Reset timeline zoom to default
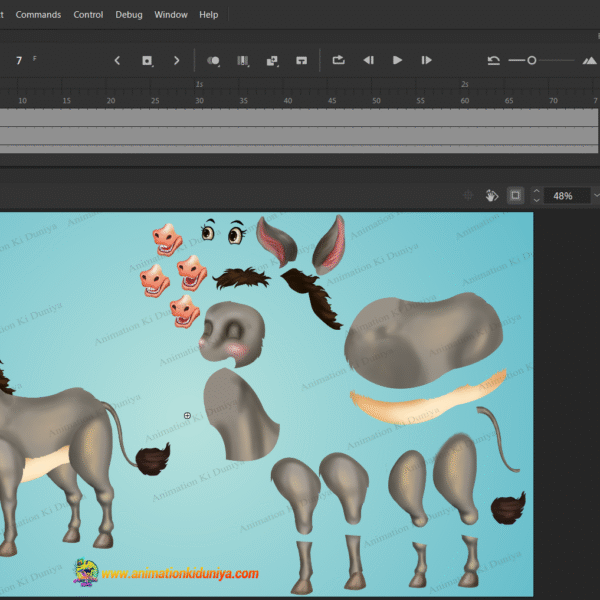The width and height of the screenshot is (600, 600). [x=493, y=60]
